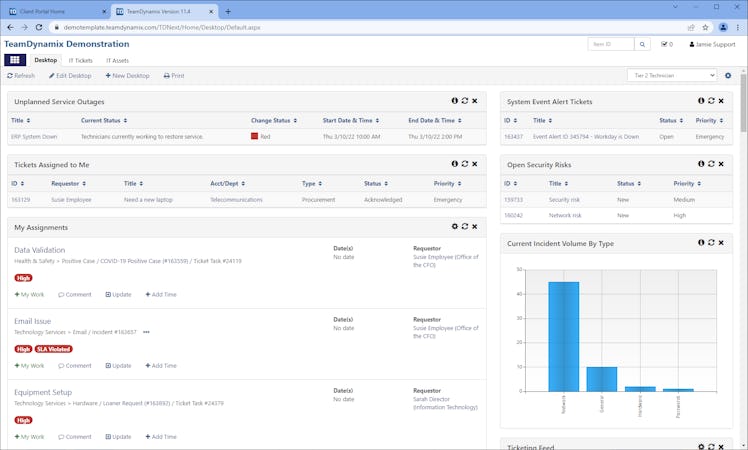Click the General bar in incident chart
The width and height of the screenshot is (748, 450).
(x=602, y=379)
